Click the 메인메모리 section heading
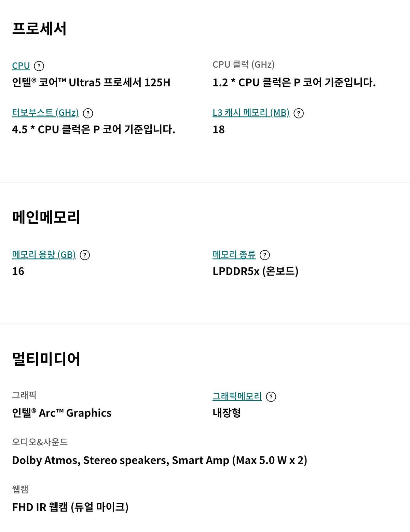 [46, 217]
